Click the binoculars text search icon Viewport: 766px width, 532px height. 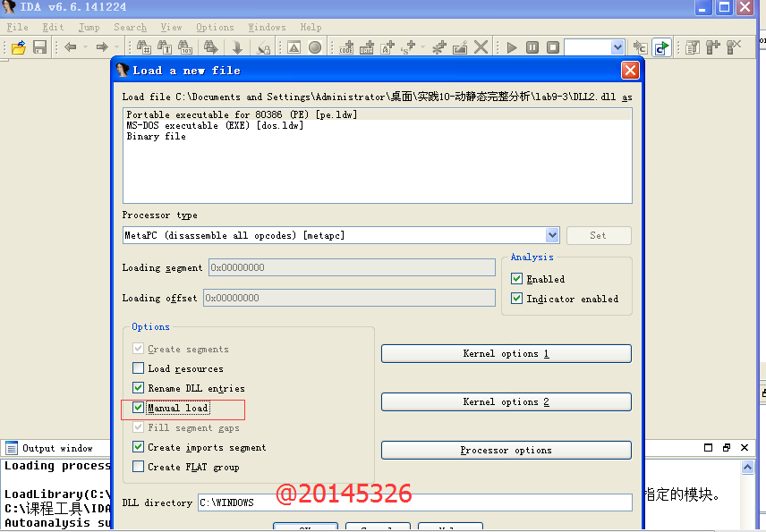[166, 47]
